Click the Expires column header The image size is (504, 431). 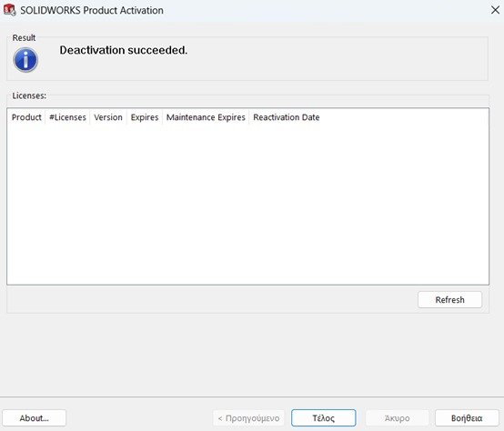[x=145, y=117]
